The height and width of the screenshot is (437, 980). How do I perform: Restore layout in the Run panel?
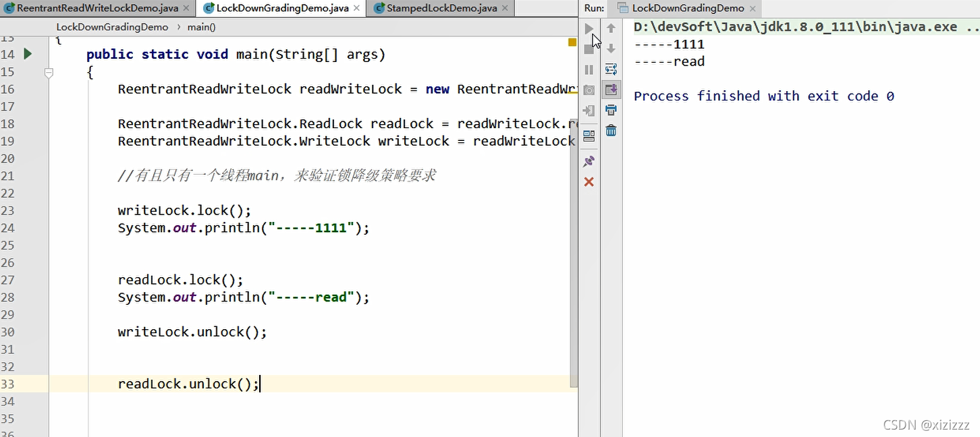coord(589,136)
